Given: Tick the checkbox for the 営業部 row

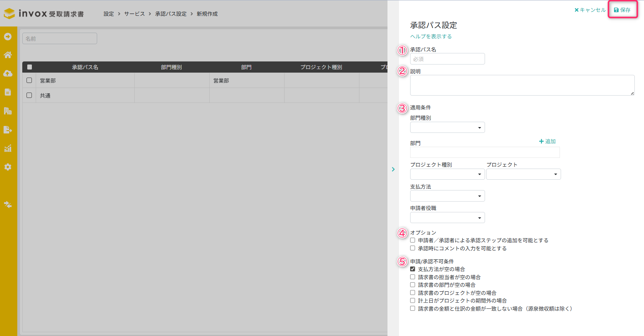Looking at the screenshot, I should pyautogui.click(x=29, y=80).
